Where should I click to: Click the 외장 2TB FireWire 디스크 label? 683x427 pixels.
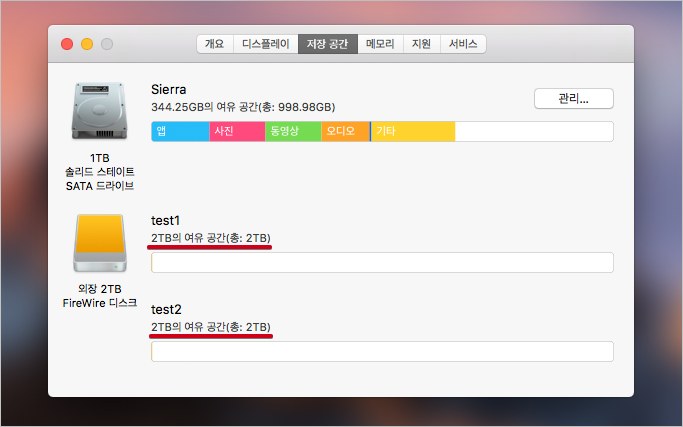tap(100, 296)
